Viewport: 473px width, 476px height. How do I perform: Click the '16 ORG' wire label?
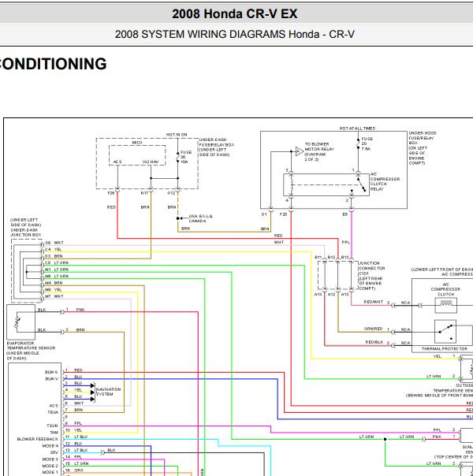click(74, 470)
